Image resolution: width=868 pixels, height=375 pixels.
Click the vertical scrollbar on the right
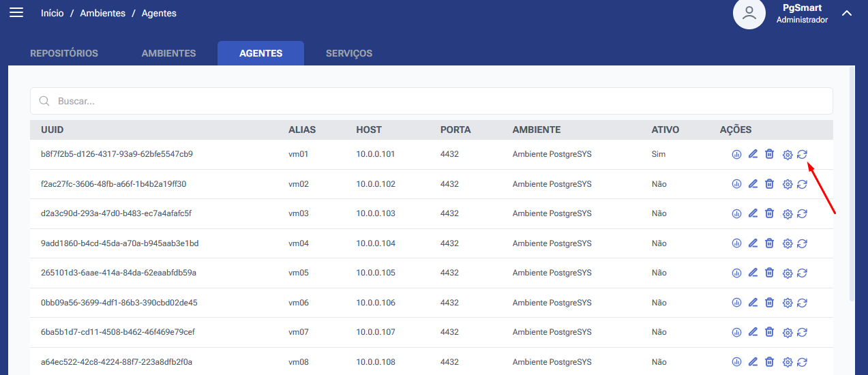coord(851,184)
